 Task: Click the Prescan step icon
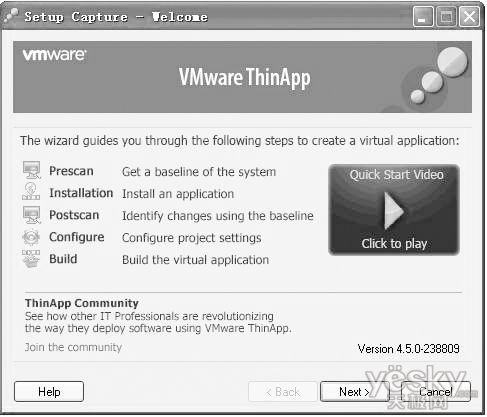[32, 170]
